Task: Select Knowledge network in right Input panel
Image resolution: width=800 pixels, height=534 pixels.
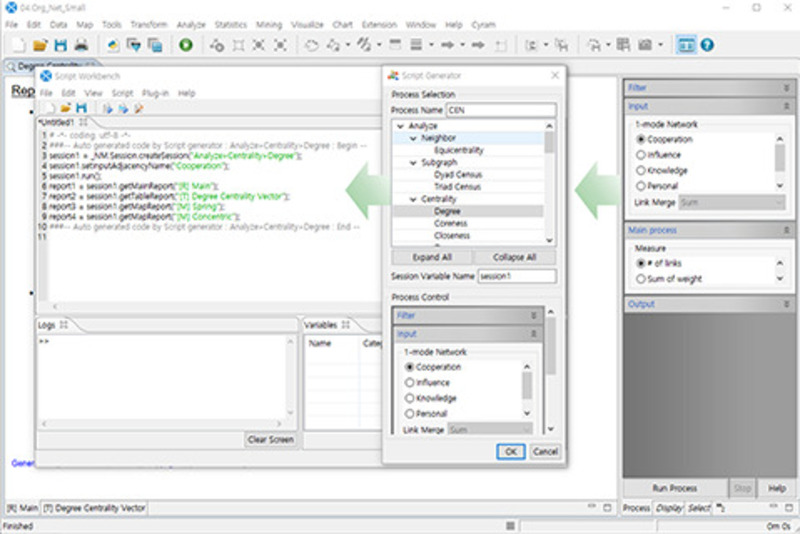Action: (x=641, y=170)
